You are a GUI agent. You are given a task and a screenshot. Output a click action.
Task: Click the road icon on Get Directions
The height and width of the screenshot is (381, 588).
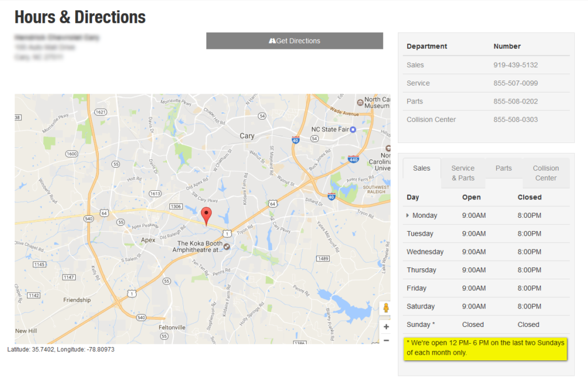[x=272, y=41]
